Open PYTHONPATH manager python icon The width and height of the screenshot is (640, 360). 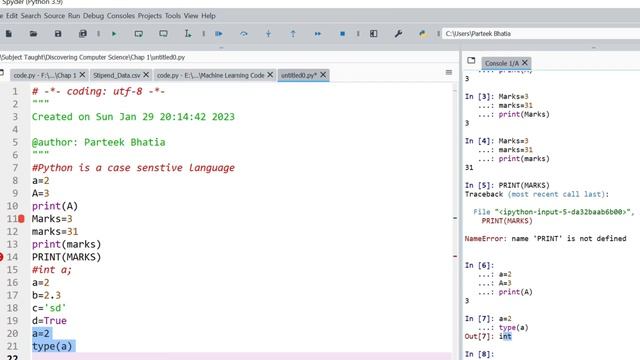tap(423, 34)
